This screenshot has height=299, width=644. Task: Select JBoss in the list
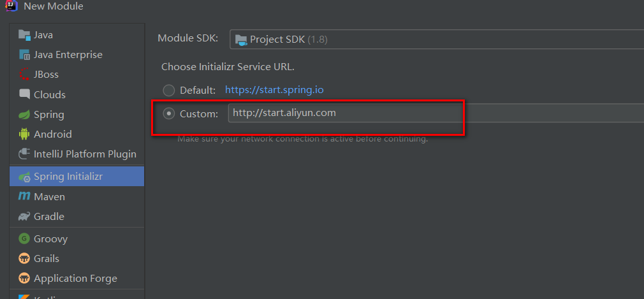[77, 75]
